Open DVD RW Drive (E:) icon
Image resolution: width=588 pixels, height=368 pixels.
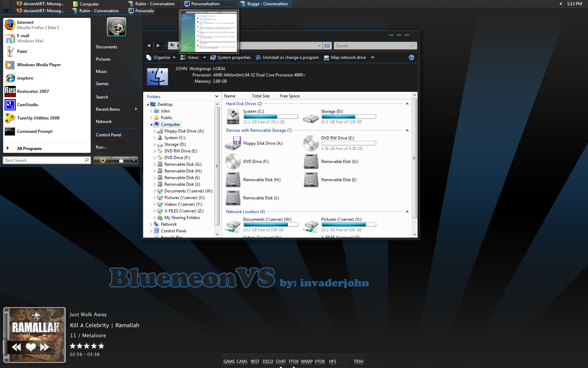click(311, 143)
